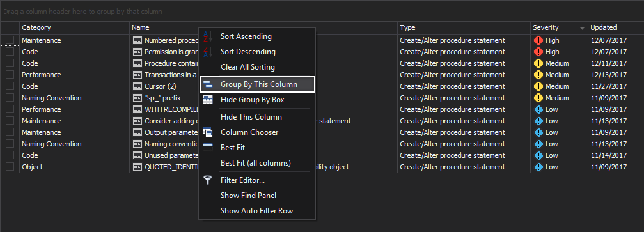Image resolution: width=644 pixels, height=232 pixels.
Task: Click the group-by drag area panel
Action: (322, 11)
